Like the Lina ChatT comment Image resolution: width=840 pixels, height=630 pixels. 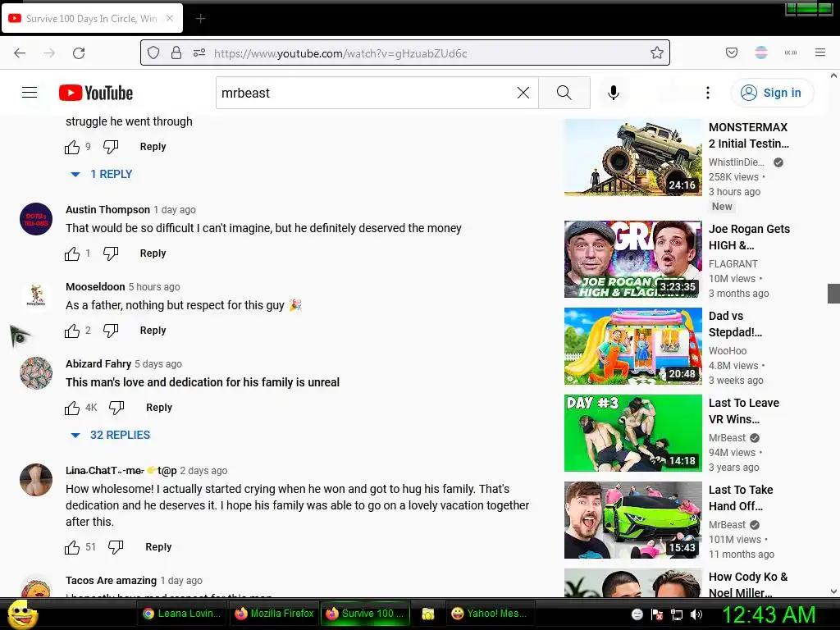click(x=72, y=547)
